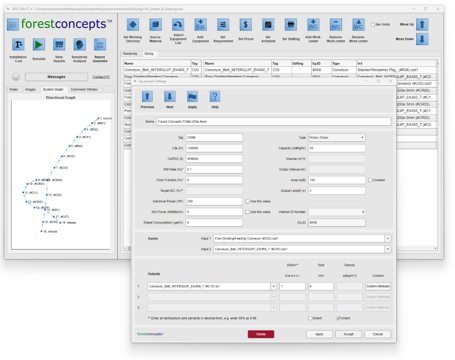Click the Move Down arrow icon
Viewport: 455px width, 360px height.
[422, 39]
